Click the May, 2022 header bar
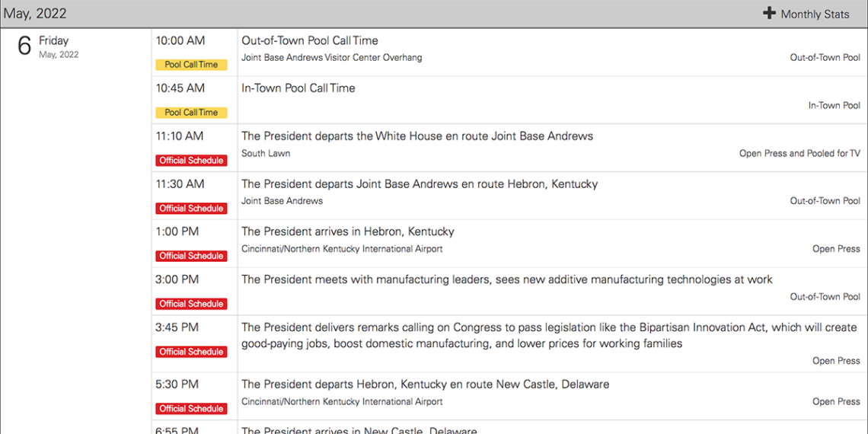 434,14
